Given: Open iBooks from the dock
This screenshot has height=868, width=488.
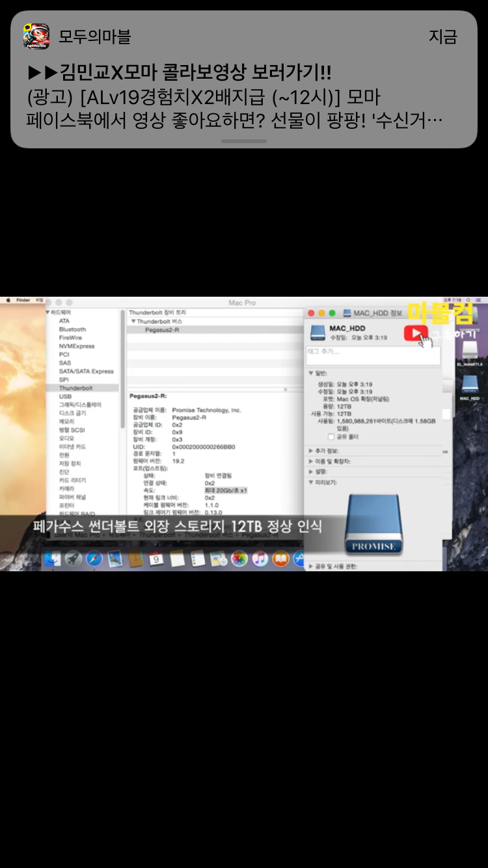Looking at the screenshot, I should (281, 558).
